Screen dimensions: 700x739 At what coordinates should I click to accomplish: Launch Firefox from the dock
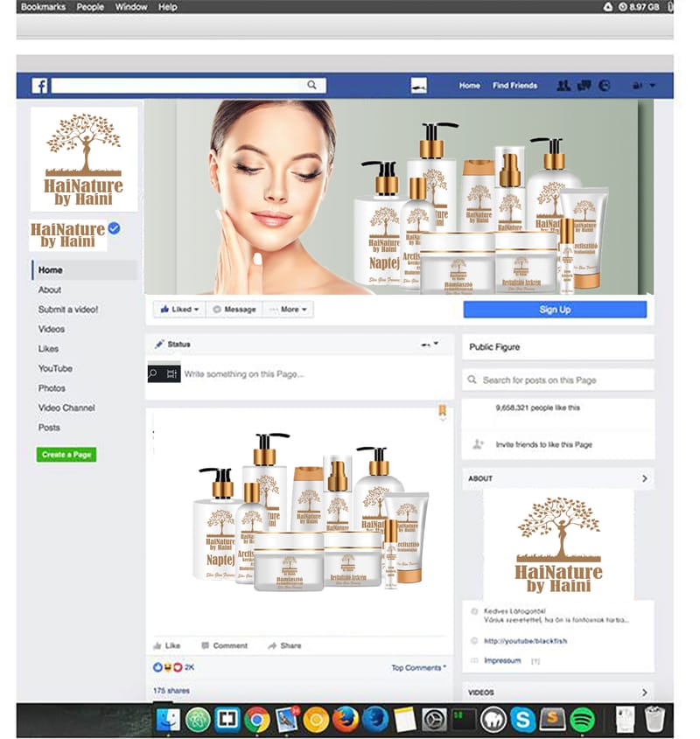point(346,719)
